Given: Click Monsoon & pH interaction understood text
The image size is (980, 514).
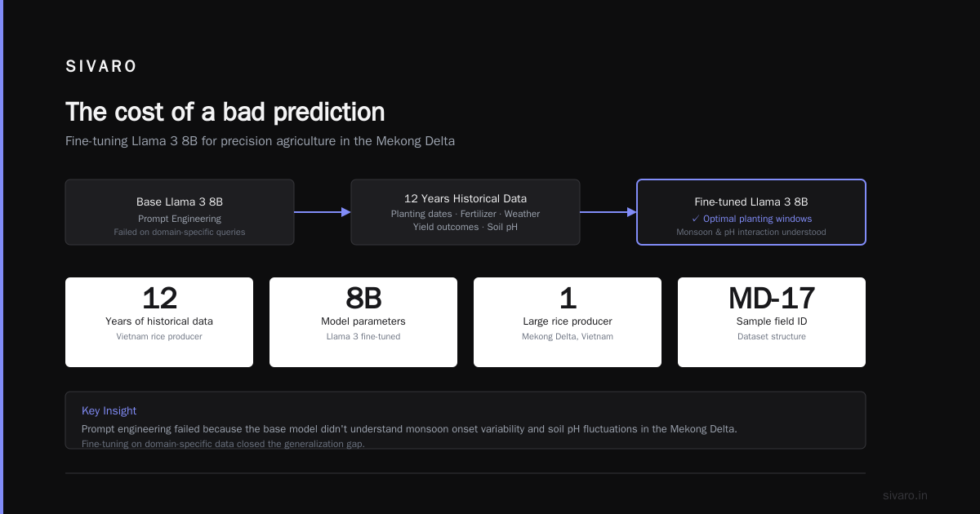Looking at the screenshot, I should coord(751,232).
